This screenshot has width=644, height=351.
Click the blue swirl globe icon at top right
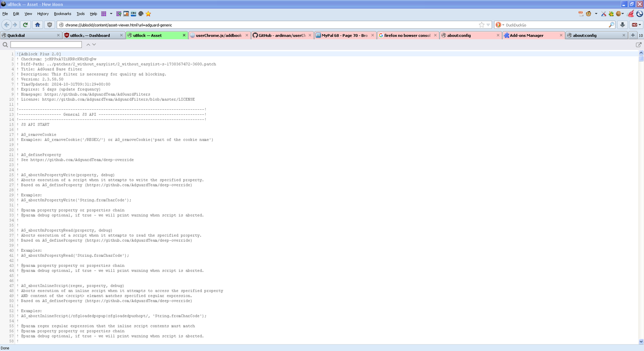[639, 14]
